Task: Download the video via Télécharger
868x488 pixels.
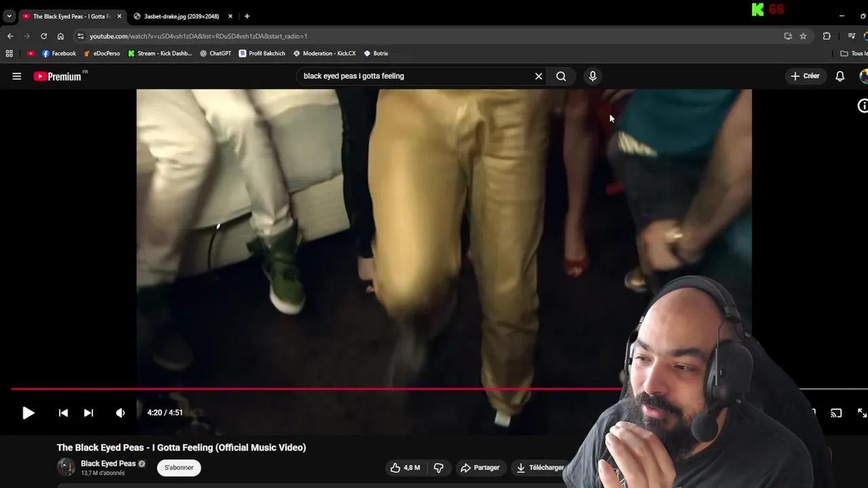Action: click(540, 468)
